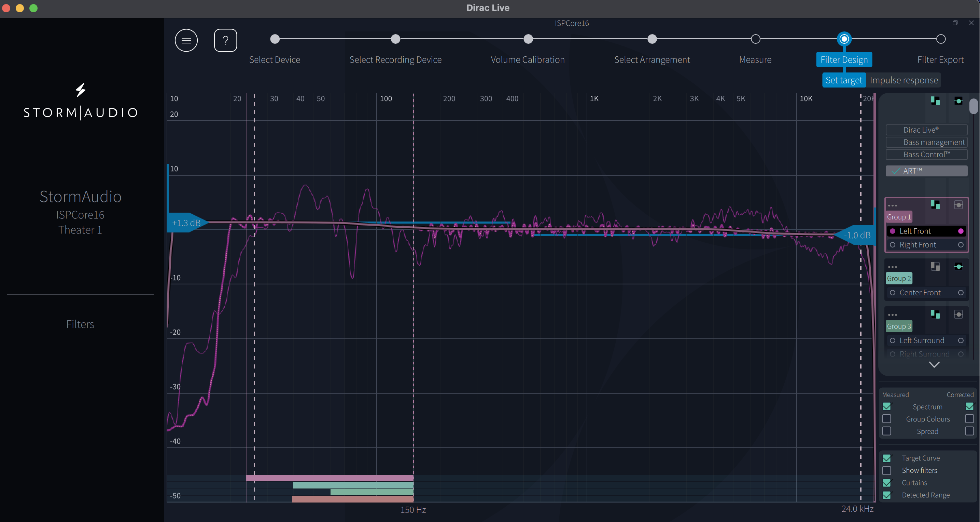Select the Bass Control button
The width and height of the screenshot is (980, 522).
click(x=927, y=155)
